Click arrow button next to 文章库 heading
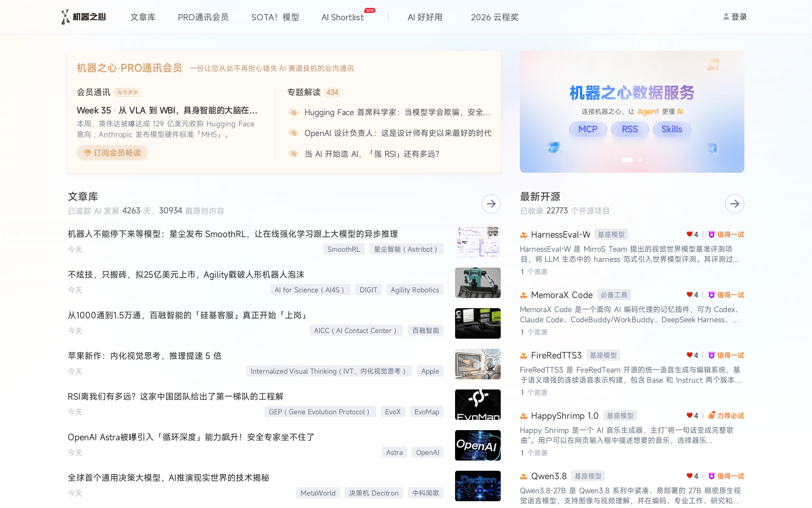Screen dimensions: 812x508 (491, 204)
